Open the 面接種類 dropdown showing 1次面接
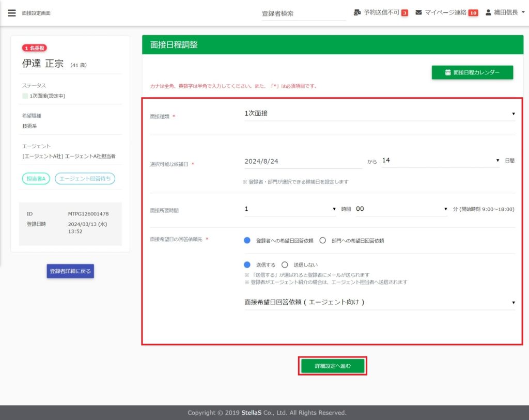 pyautogui.click(x=380, y=114)
